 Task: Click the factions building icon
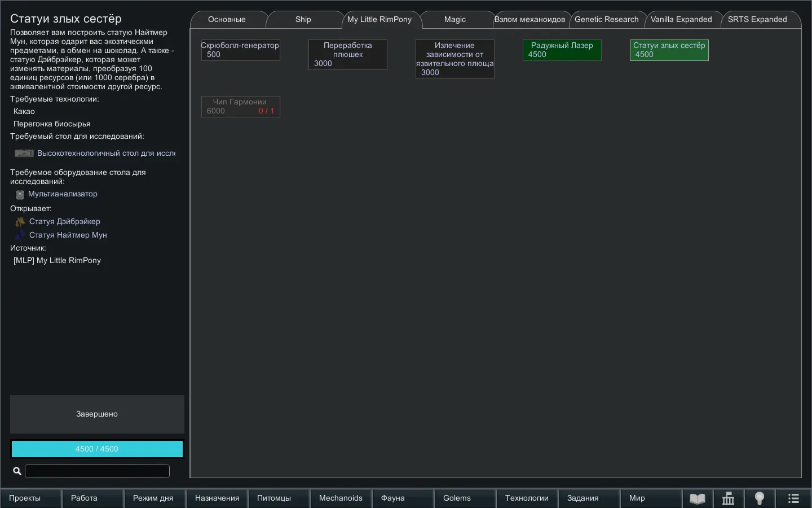coord(729,498)
